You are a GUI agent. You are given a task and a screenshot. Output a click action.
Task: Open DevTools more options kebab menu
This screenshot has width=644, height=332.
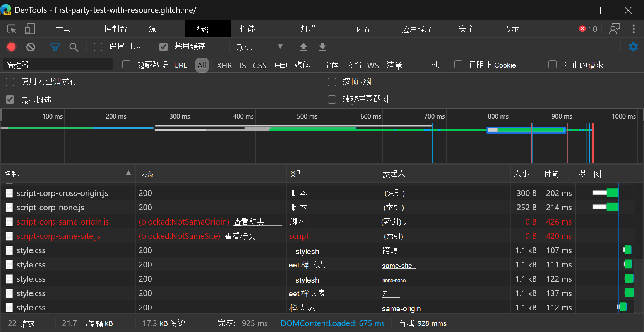(634, 29)
